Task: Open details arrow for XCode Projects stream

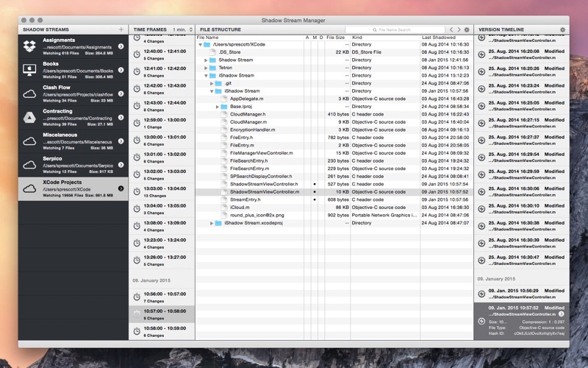Action: pos(121,188)
